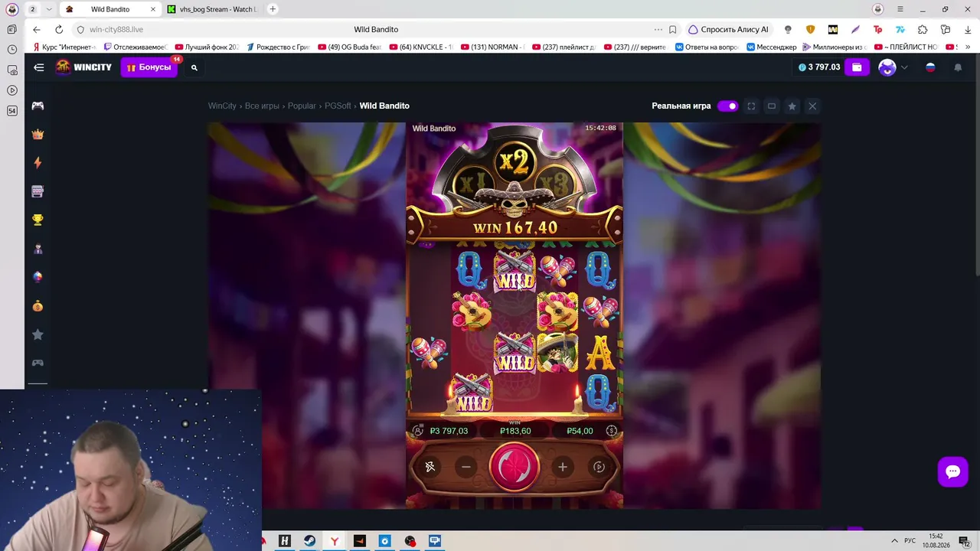Change language via Russian flag
Image resolution: width=980 pixels, height=551 pixels.
click(x=931, y=67)
